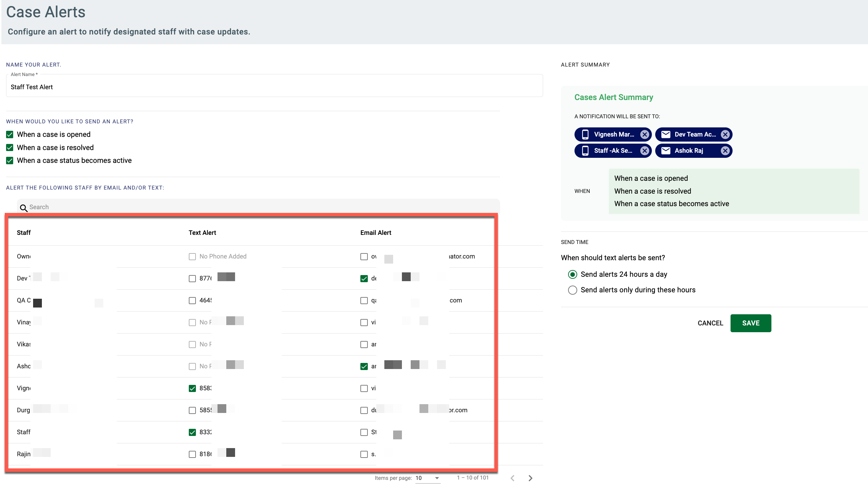868x490 pixels.
Task: Click the phone icon on Vignesh Mar chip
Action: pyautogui.click(x=585, y=134)
